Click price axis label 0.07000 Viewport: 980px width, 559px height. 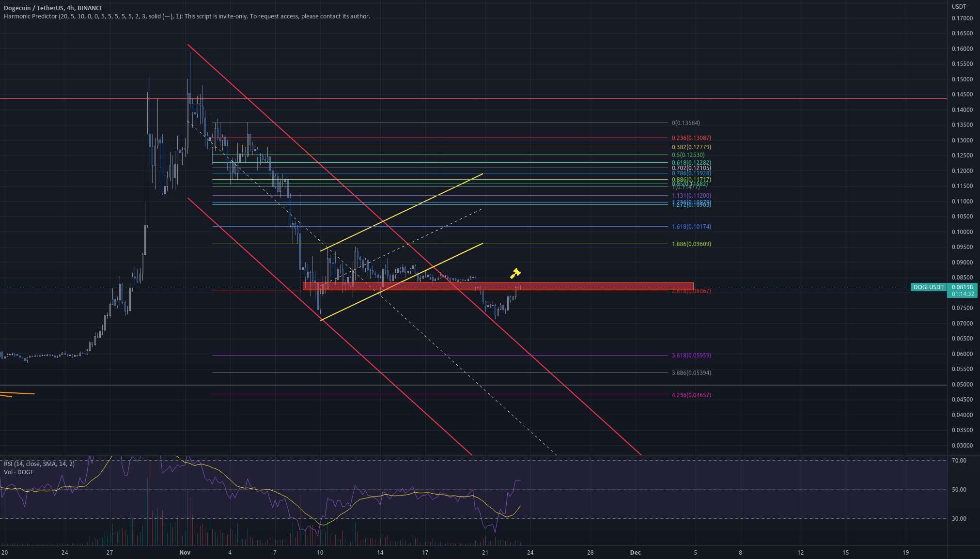click(x=962, y=324)
